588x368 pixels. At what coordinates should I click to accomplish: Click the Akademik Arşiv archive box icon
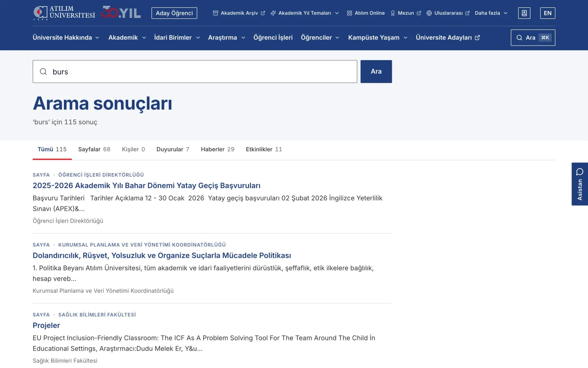[215, 13]
